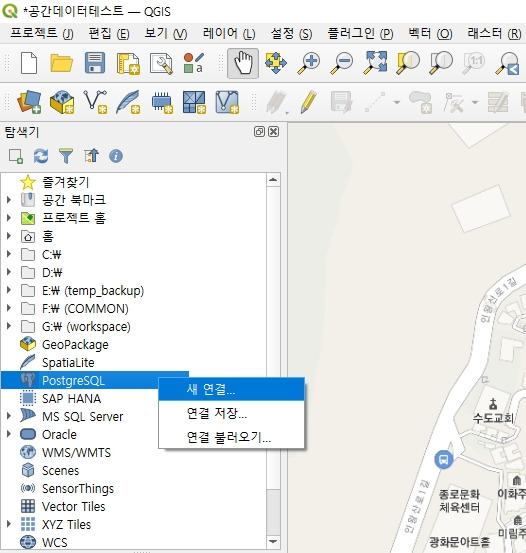The width and height of the screenshot is (526, 553).
Task: Click the blue info widget icon in browser
Action: (116, 156)
